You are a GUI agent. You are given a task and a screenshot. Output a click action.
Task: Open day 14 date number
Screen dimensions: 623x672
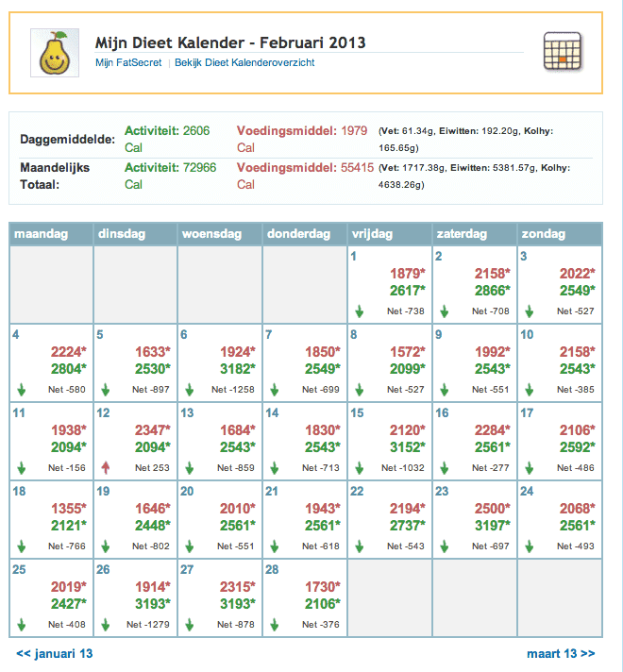click(272, 413)
